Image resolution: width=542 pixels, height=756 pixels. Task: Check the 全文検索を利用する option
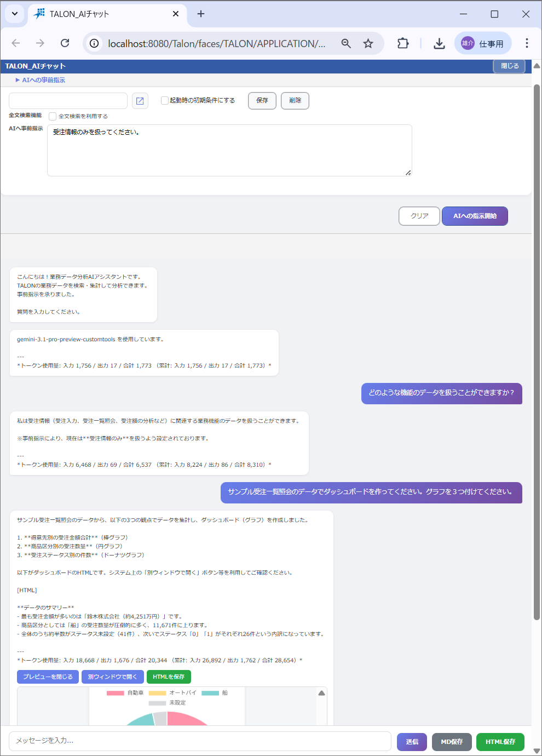[x=53, y=116]
